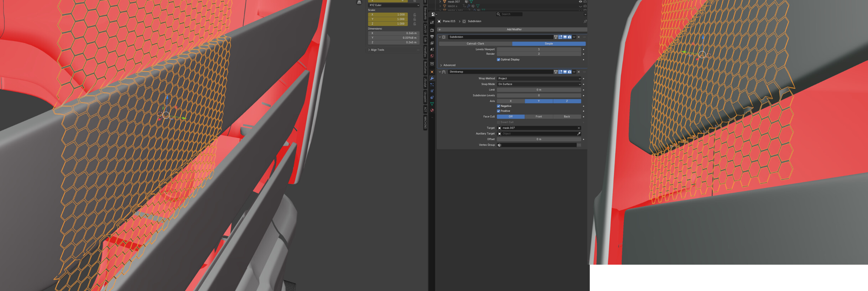Viewport: 868px width, 291px height.
Task: Open the Tool properties tab icon
Action: click(432, 22)
